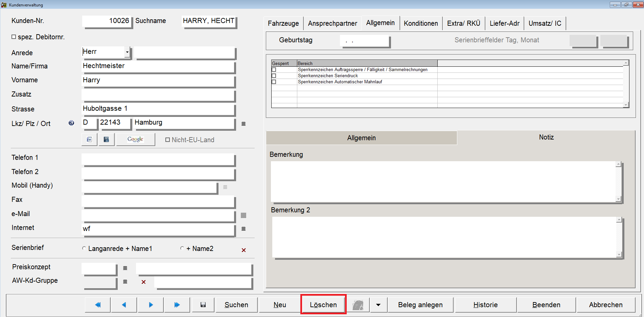Click the Internet field containing wf
Screen dimensions: 644x317
point(158,229)
